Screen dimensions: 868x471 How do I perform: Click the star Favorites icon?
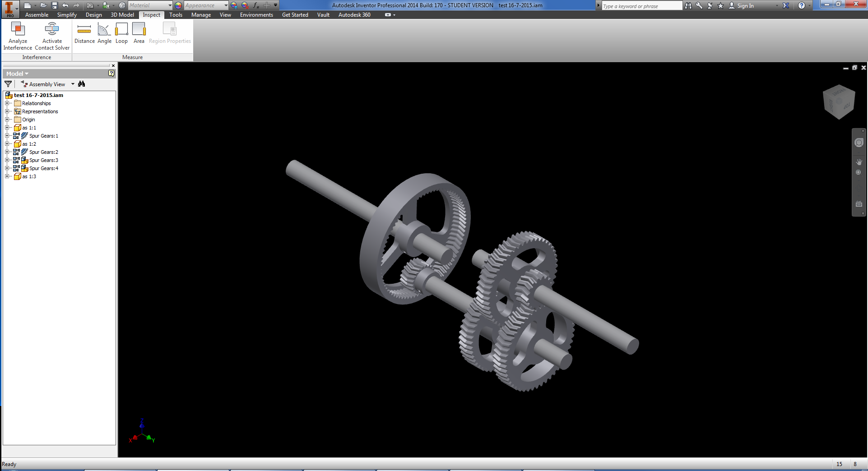720,5
